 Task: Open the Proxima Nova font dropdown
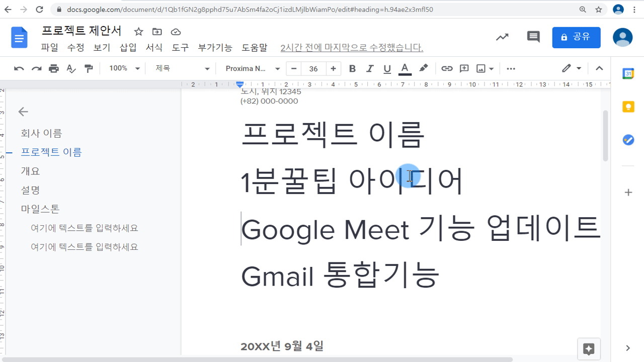click(x=253, y=69)
